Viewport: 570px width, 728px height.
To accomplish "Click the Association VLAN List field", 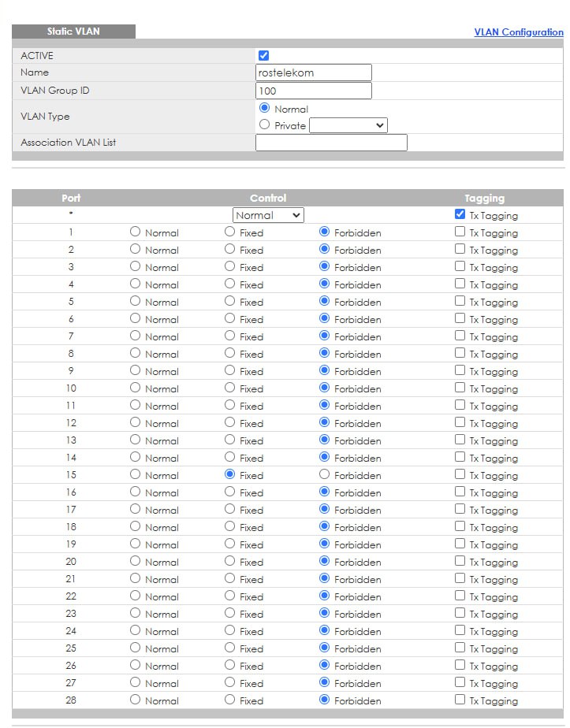I will [331, 143].
